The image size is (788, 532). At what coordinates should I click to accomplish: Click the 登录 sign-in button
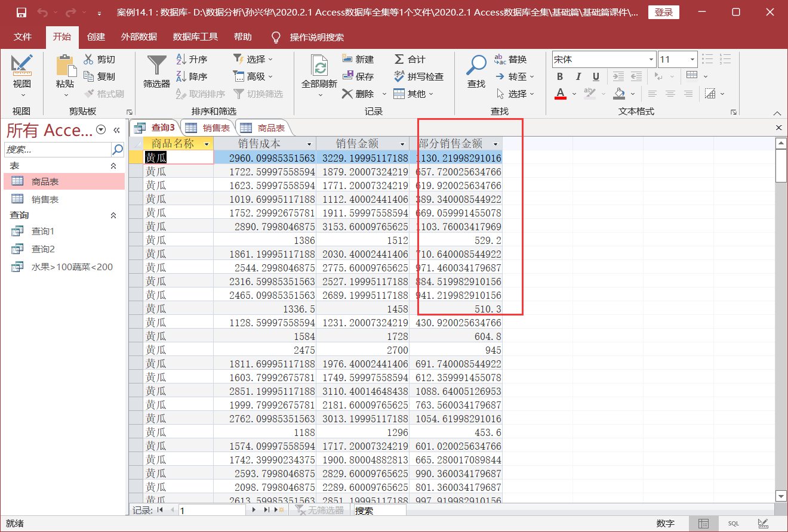pyautogui.click(x=664, y=13)
